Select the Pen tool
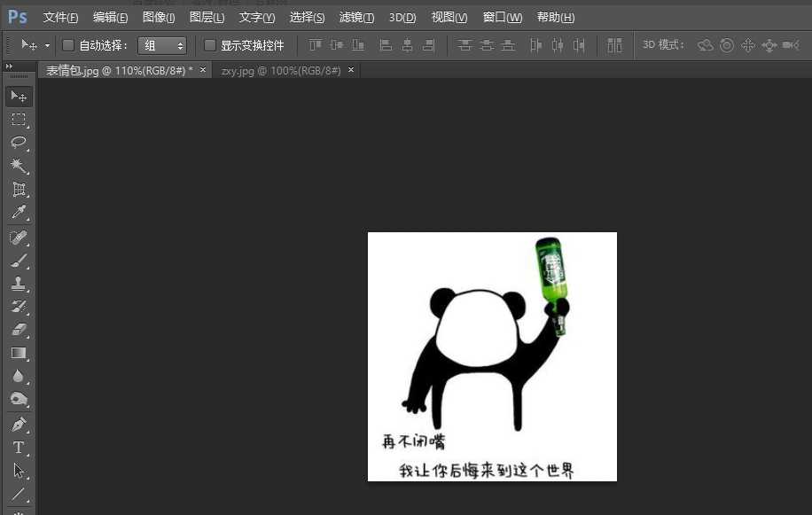This screenshot has width=812, height=515. coord(19,423)
